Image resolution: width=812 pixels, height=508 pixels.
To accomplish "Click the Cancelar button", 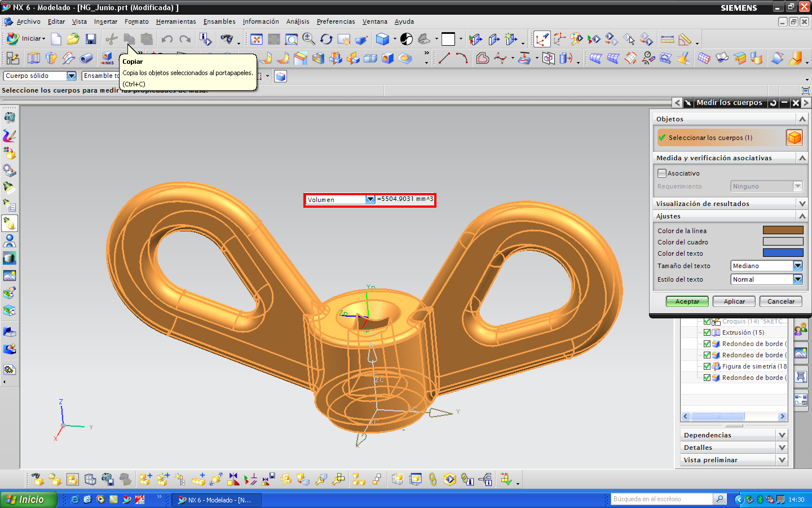I will pos(781,301).
